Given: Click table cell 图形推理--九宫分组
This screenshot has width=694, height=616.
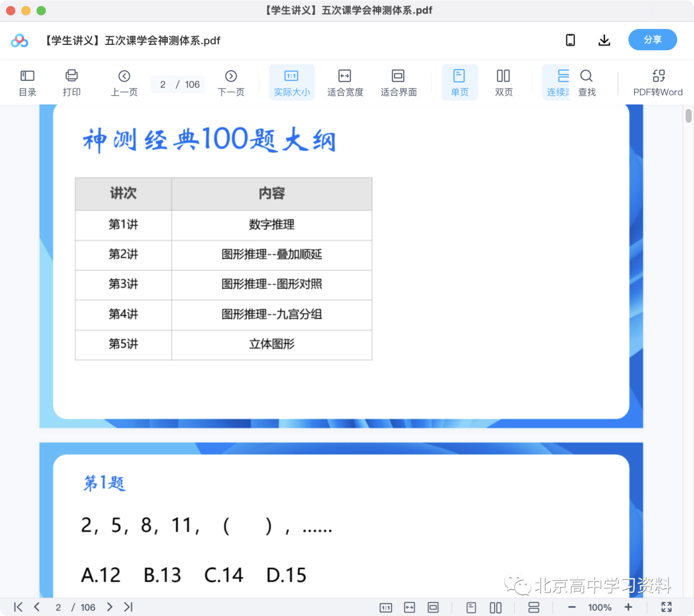Looking at the screenshot, I should 272,314.
